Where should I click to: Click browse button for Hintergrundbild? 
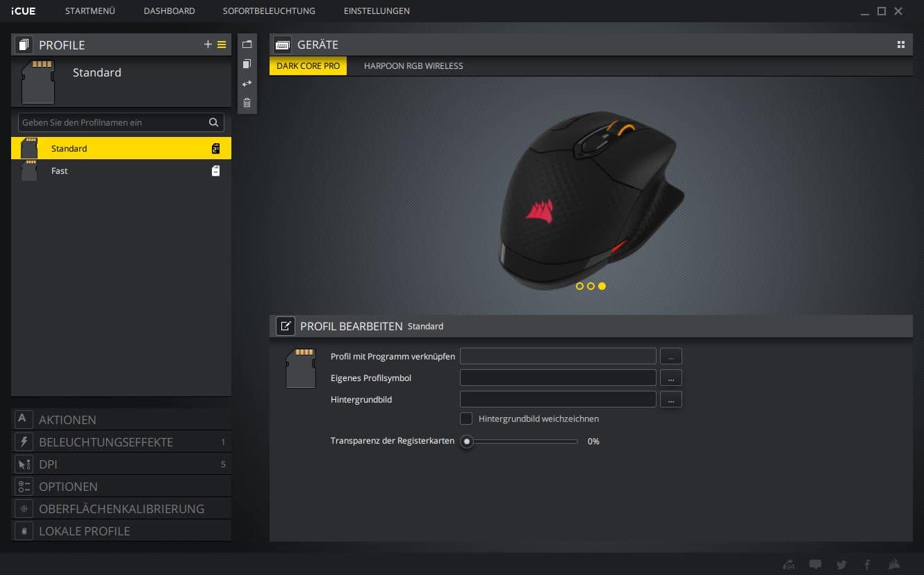(670, 400)
